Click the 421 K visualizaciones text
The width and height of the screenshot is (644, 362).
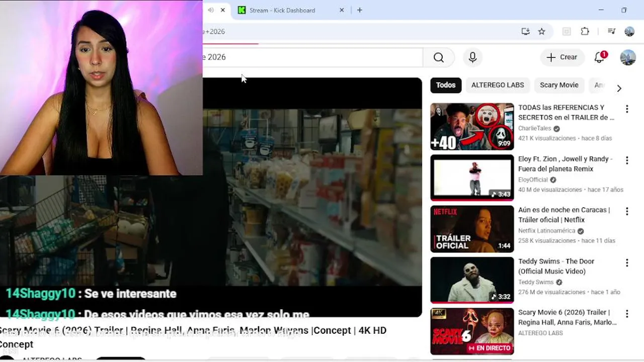coord(547,138)
